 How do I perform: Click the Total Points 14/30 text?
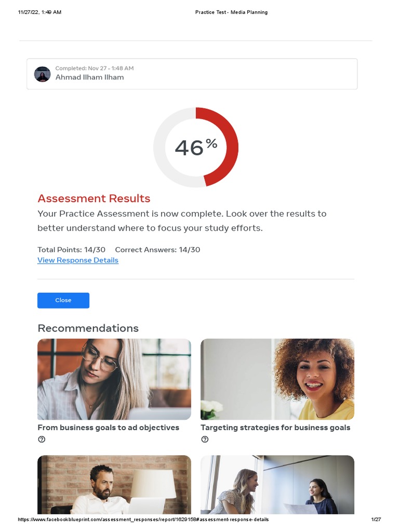point(71,250)
